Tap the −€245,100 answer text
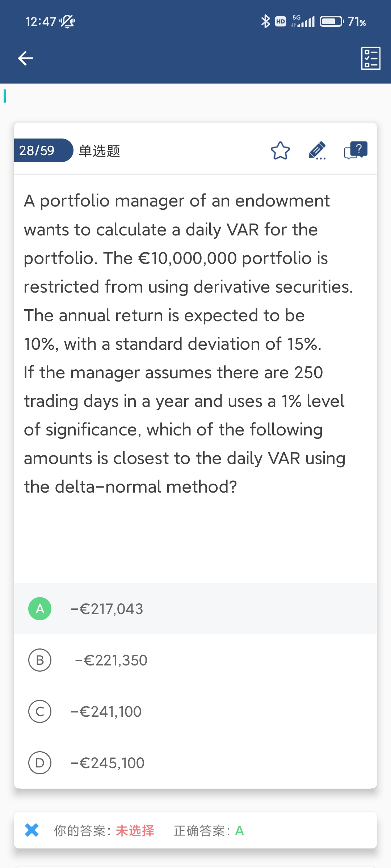This screenshot has height=868, width=391. (108, 763)
